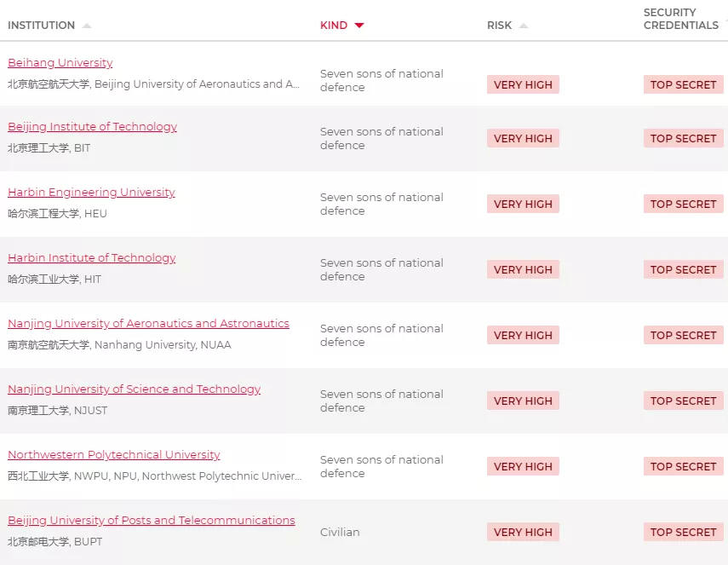Sort table by Institution column arrow
728x565 pixels.
(x=87, y=26)
